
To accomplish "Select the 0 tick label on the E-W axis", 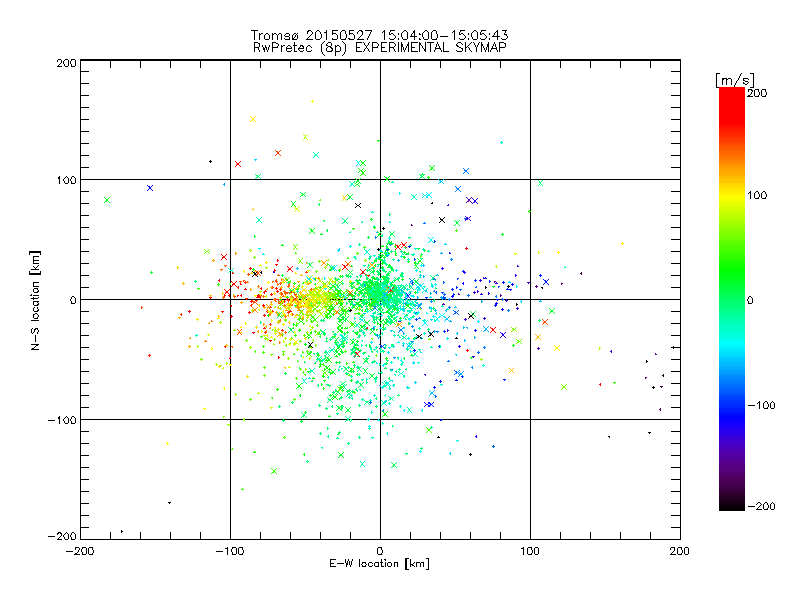I will pyautogui.click(x=380, y=551).
